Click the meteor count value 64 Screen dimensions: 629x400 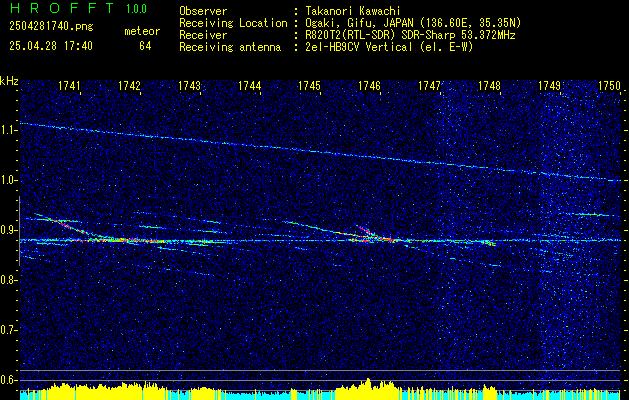click(x=145, y=46)
